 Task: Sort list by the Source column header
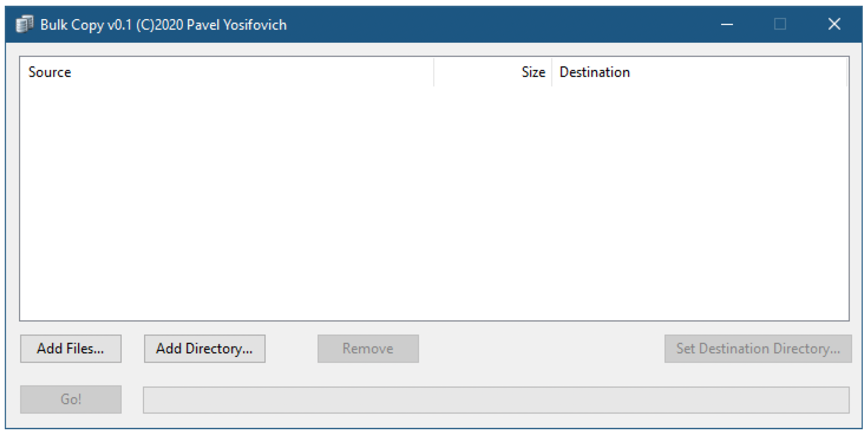tap(227, 72)
